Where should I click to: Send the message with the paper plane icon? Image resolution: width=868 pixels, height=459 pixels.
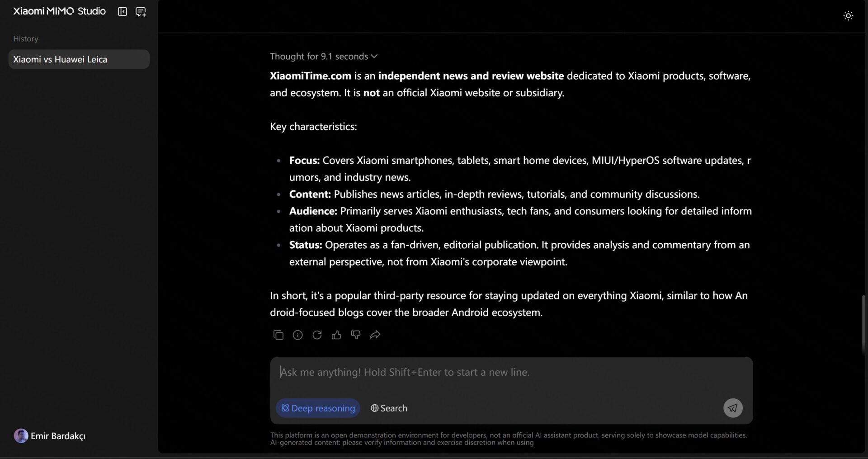point(733,407)
